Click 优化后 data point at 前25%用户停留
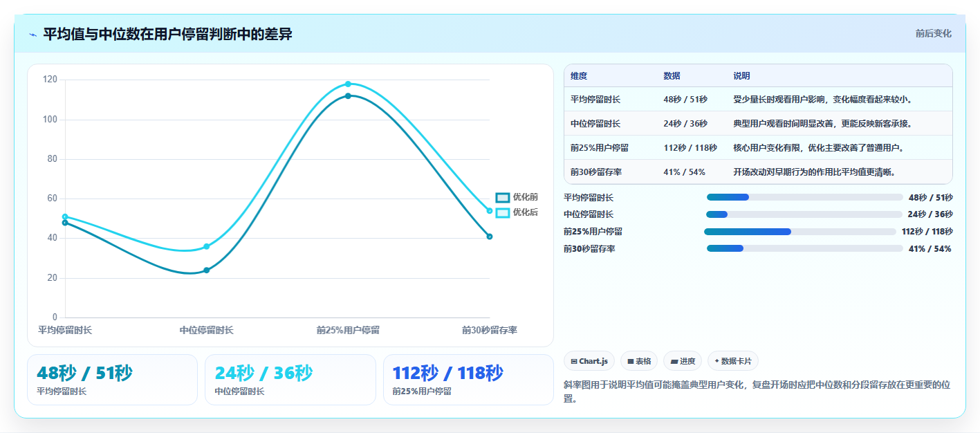This screenshot has height=433, width=980. pos(348,84)
